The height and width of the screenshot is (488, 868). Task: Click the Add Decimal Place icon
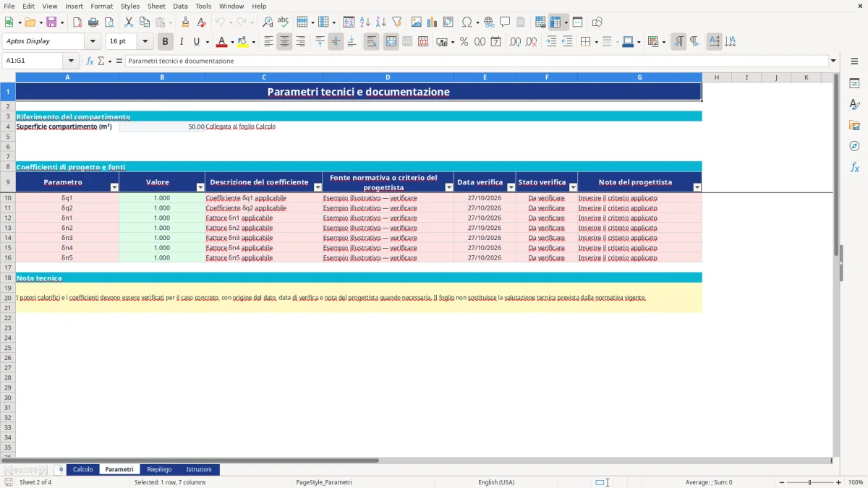[x=515, y=42]
